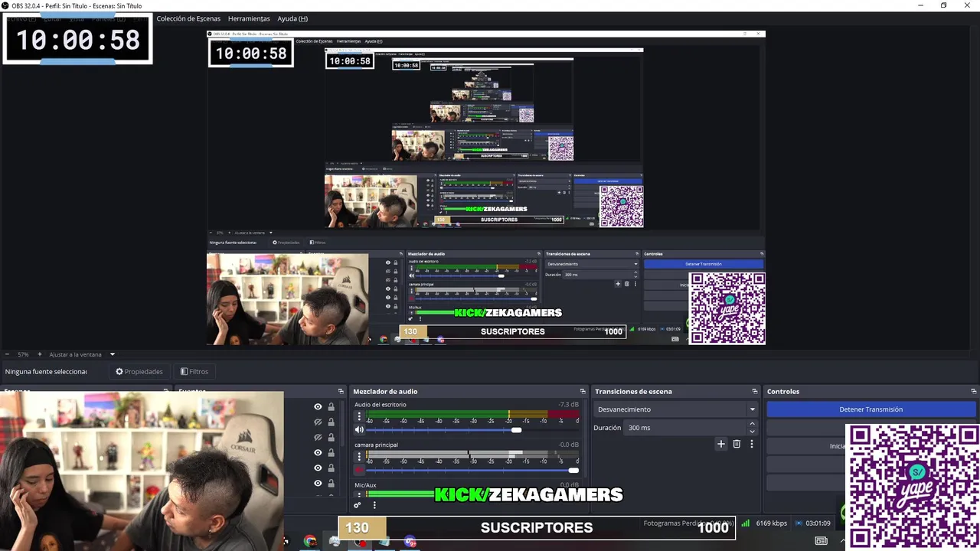Click the 57% zoom level text
This screenshot has height=551, width=980.
(x=23, y=354)
